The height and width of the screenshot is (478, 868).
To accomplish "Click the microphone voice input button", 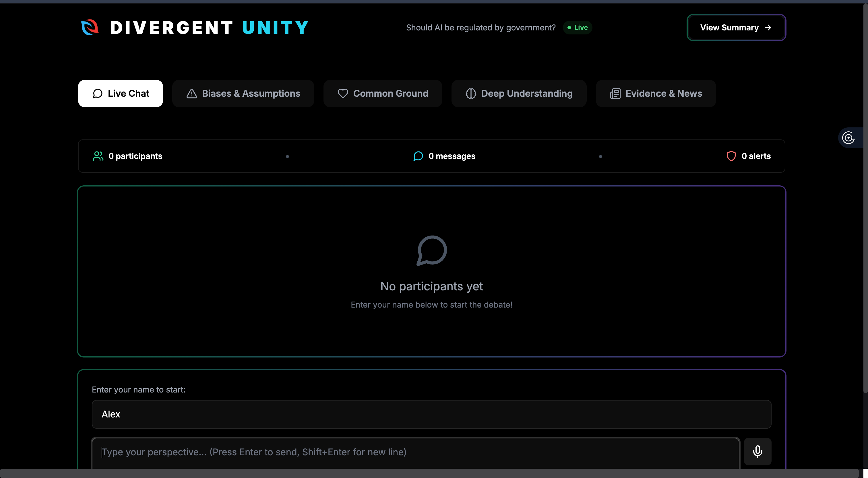I will tap(757, 451).
